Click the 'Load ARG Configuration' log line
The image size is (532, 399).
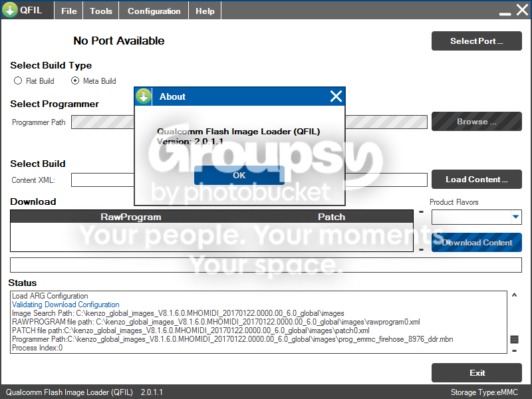(x=50, y=296)
